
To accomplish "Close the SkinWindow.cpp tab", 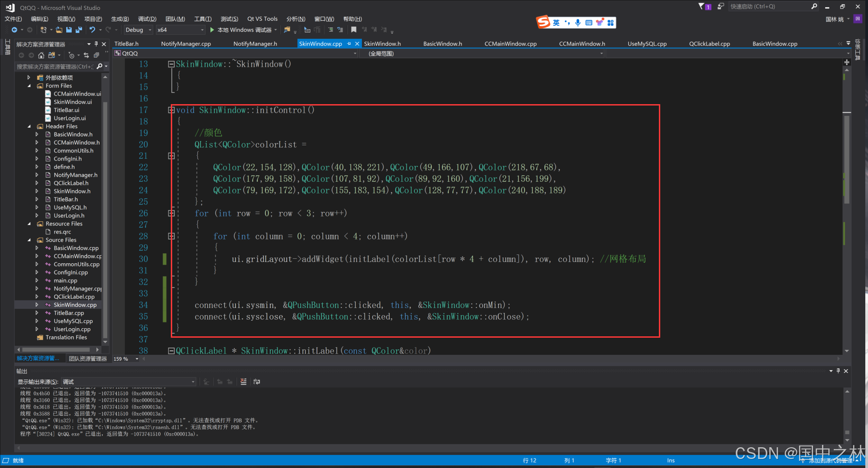I will [357, 44].
